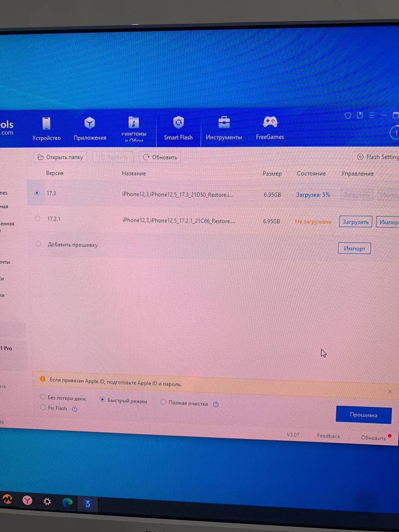399x532 pixels.
Task: Click Загрузить for firmware 17.2.1
Action: [355, 222]
